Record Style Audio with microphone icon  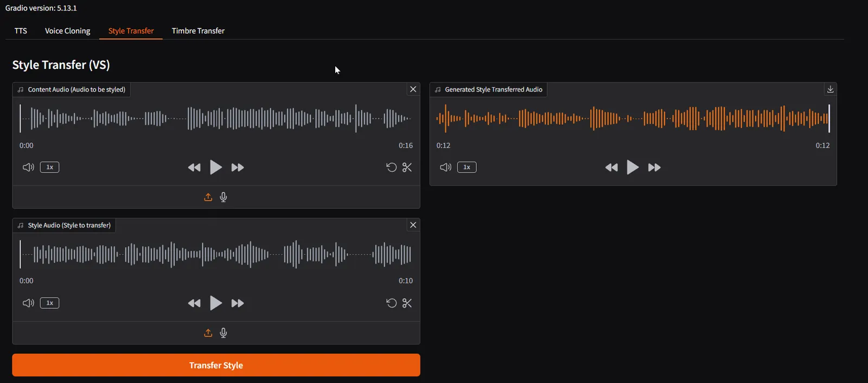coord(224,333)
